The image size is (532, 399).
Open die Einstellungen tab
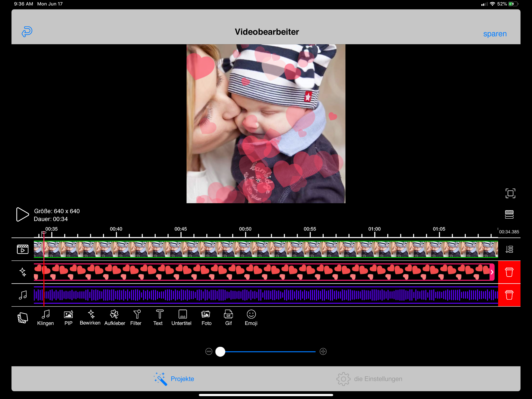pyautogui.click(x=369, y=379)
